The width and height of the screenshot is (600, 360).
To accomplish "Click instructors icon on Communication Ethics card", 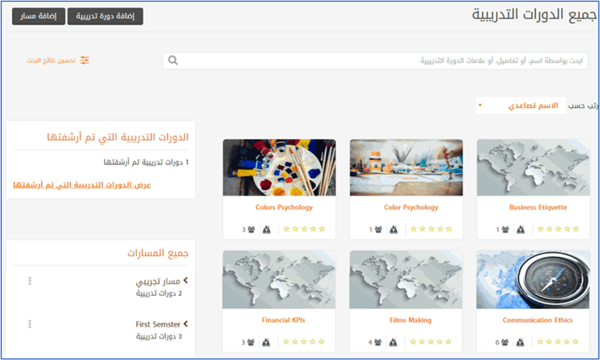I will pyautogui.click(x=520, y=342).
